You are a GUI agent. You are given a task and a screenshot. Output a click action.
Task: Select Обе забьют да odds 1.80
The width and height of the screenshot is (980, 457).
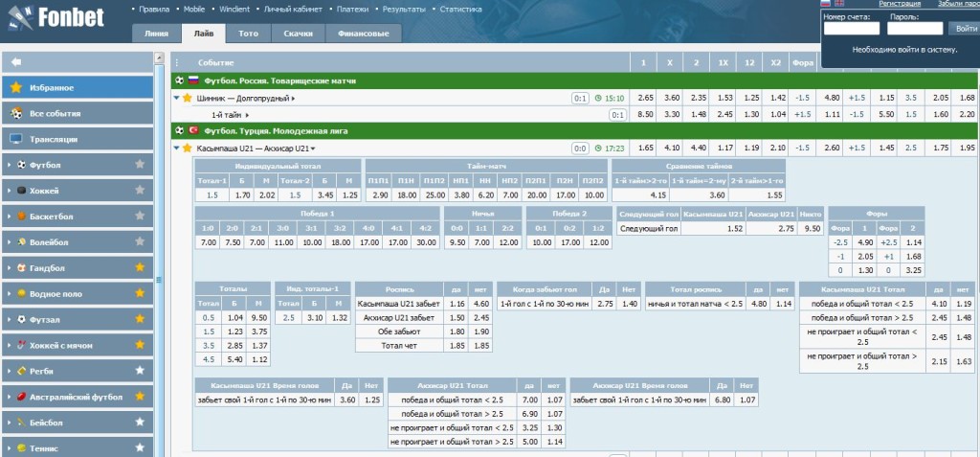click(456, 331)
